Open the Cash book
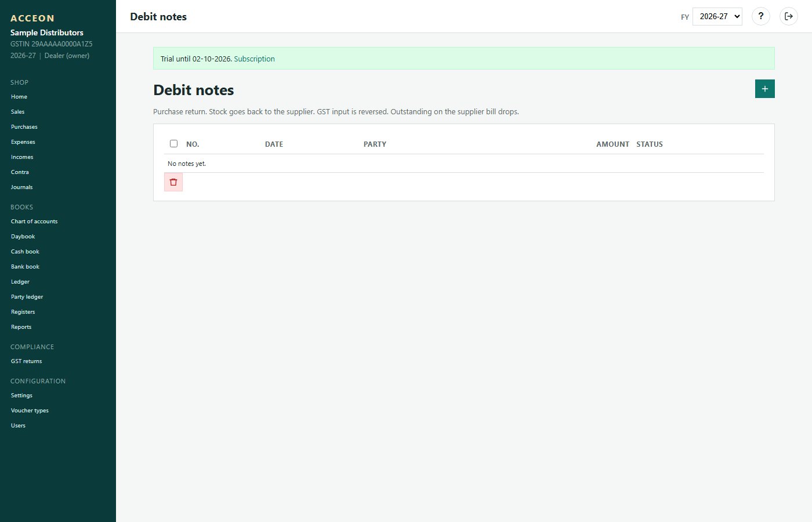 tap(25, 252)
